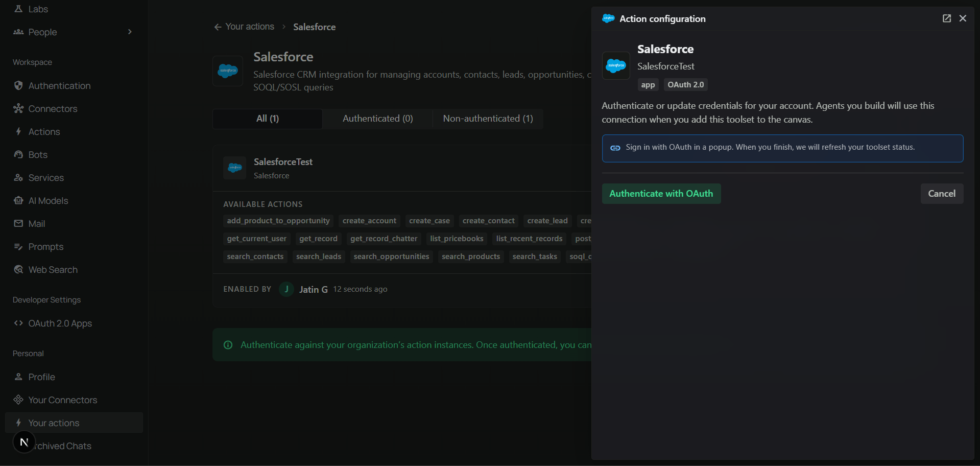Open Your Connectors icon
Viewport: 980px width, 466px height.
pyautogui.click(x=18, y=400)
